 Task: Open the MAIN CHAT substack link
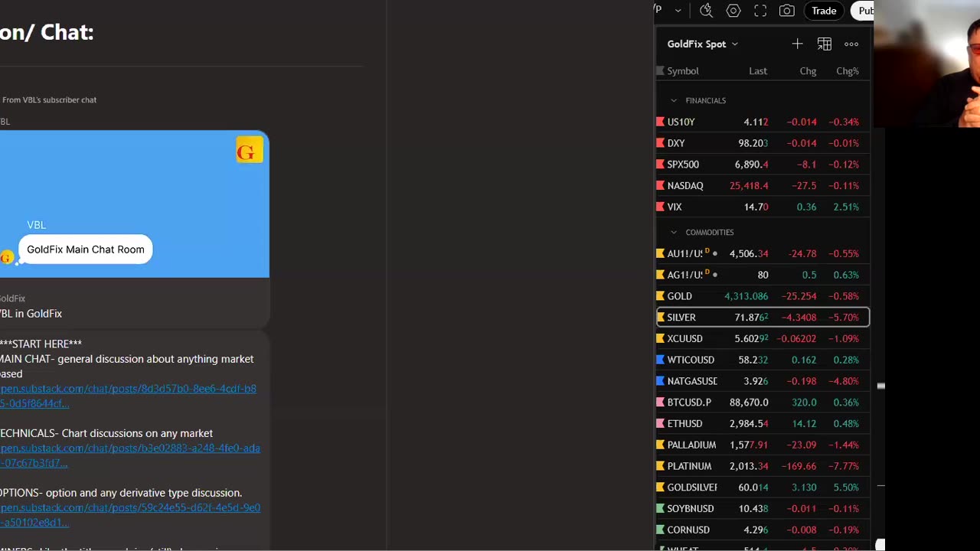(128, 396)
